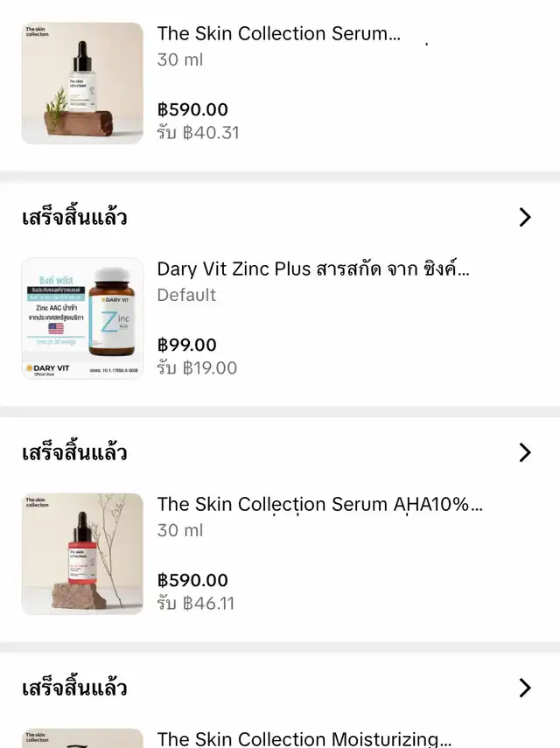The image size is (560, 748).
Task: Tap chevron above the Moisturizing order
Action: pyautogui.click(x=525, y=688)
